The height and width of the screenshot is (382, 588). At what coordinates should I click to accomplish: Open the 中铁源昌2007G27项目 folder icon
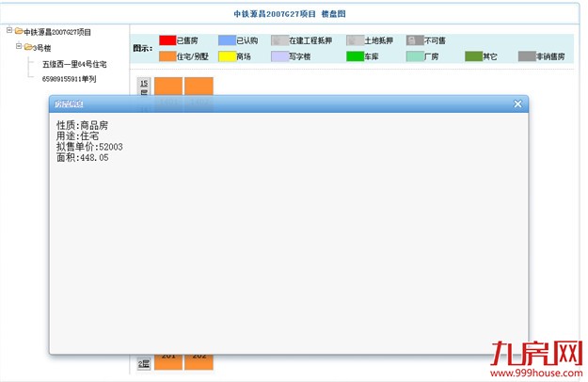(x=19, y=31)
